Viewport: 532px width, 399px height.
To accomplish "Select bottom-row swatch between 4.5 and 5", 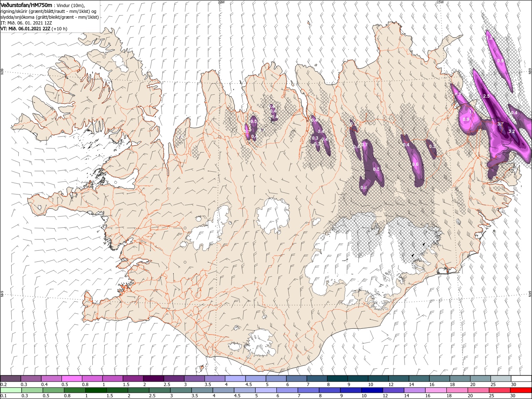I will click(245, 390).
